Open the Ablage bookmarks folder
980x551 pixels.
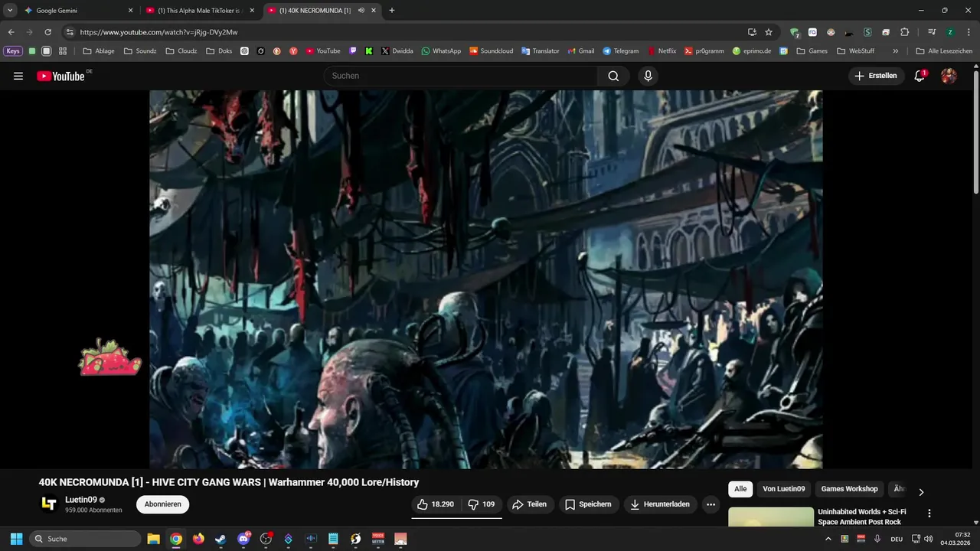coord(99,51)
